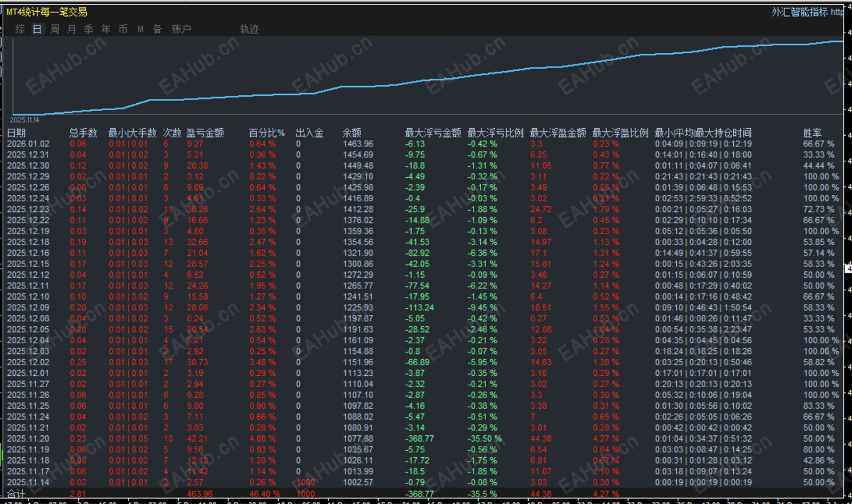Click the win rate 42.86 %

(819, 460)
